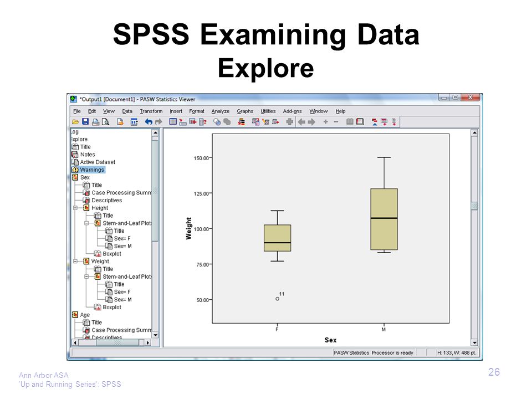This screenshot has width=532, height=399.
Task: Select the Sex heading in outline
Action: (x=85, y=177)
